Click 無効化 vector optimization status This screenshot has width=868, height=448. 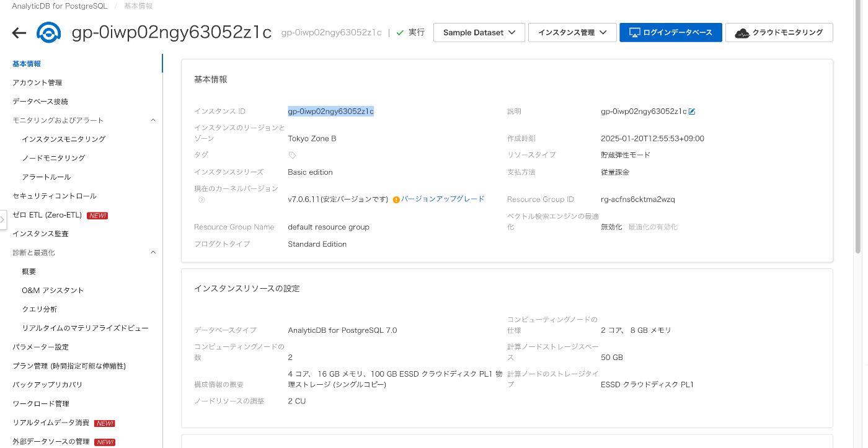[x=611, y=227]
